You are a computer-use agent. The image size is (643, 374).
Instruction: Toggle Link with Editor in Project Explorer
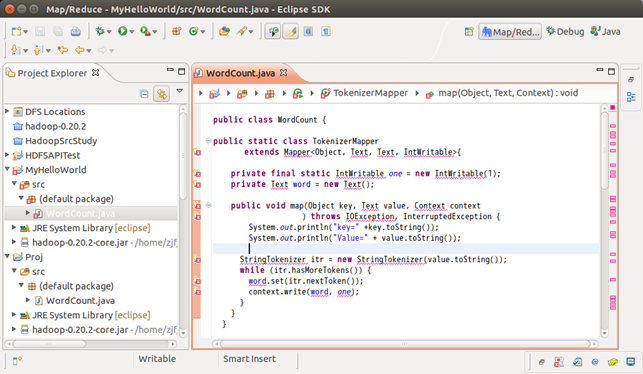tap(162, 94)
